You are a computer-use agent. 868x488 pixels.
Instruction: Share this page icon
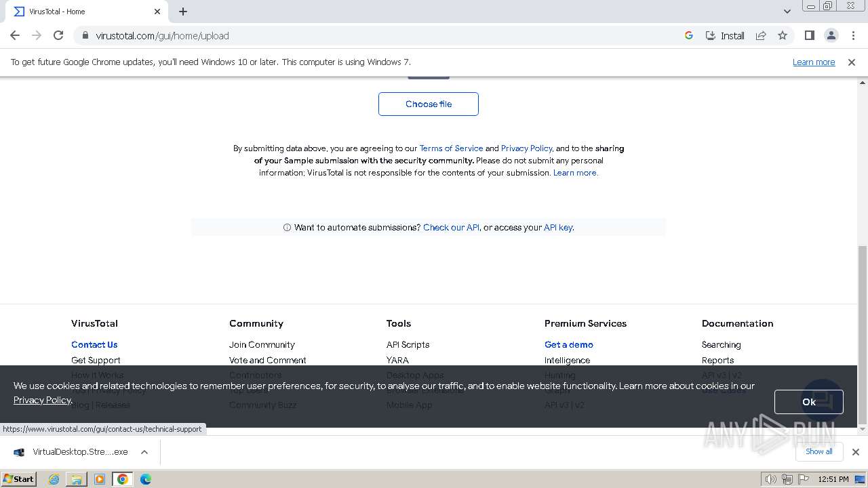(x=761, y=35)
